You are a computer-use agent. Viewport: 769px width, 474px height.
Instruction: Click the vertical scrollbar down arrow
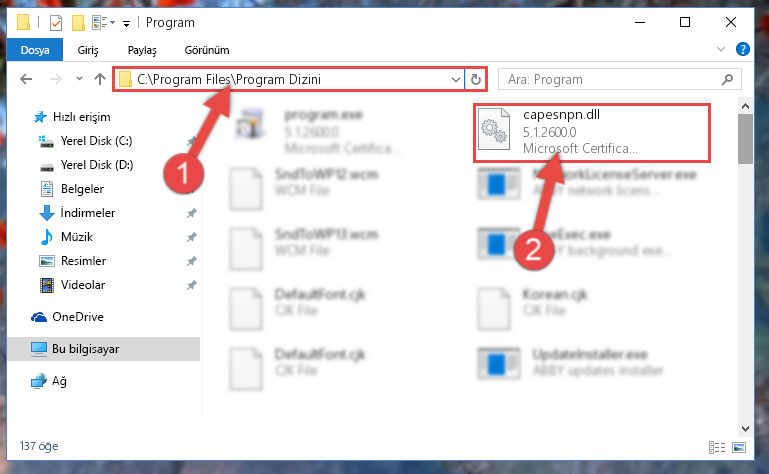tap(745, 428)
